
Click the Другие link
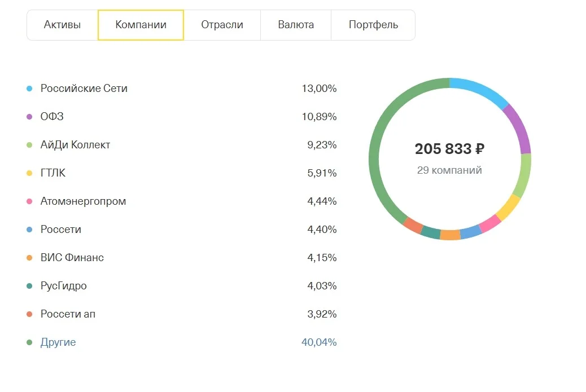(x=58, y=342)
